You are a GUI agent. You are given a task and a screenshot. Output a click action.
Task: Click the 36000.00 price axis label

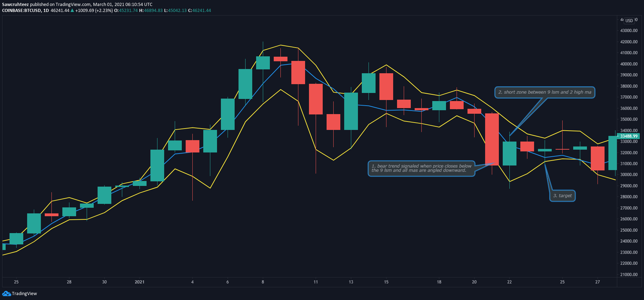[x=629, y=108]
